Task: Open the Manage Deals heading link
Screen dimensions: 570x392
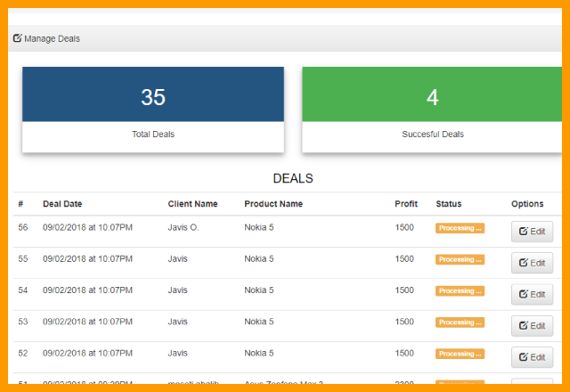Action: 52,39
